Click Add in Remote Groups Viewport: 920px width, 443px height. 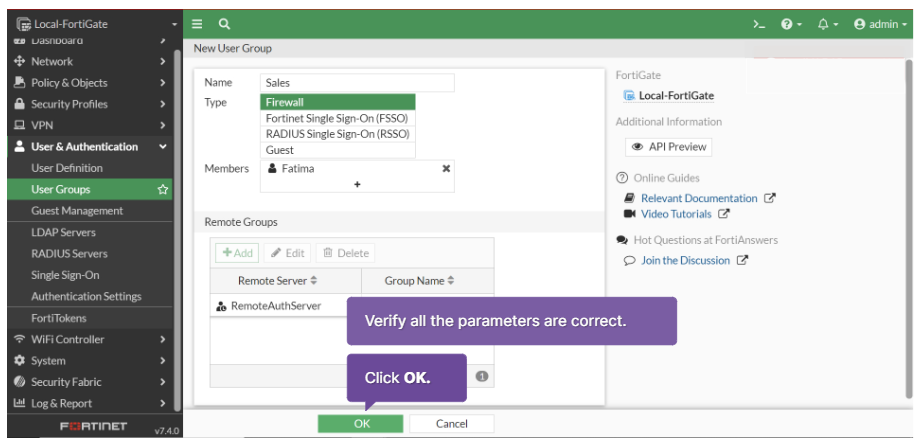tap(238, 253)
